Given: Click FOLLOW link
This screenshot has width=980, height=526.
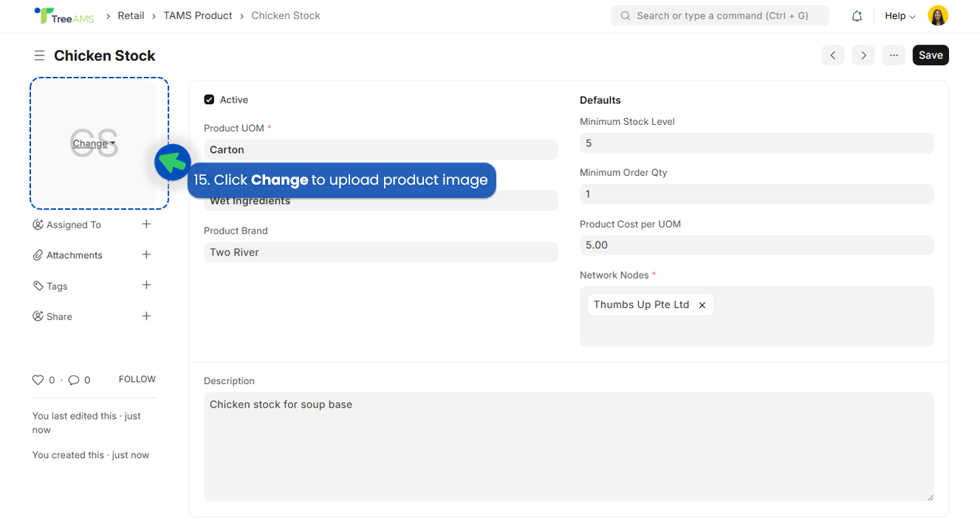Looking at the screenshot, I should point(137,379).
